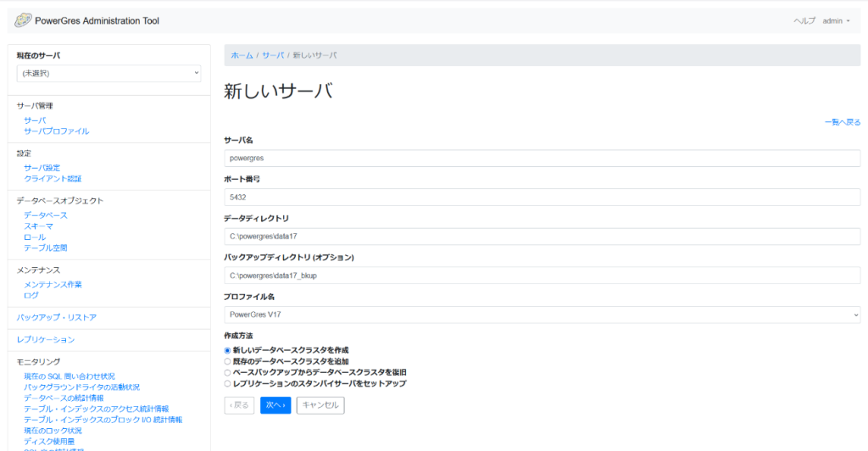The width and height of the screenshot is (868, 451).
Task: Open バックアップ・リストア section
Action: point(57,318)
